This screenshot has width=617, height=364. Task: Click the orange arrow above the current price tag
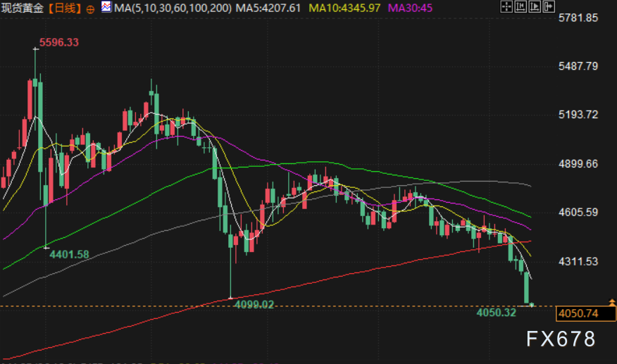tap(612, 302)
